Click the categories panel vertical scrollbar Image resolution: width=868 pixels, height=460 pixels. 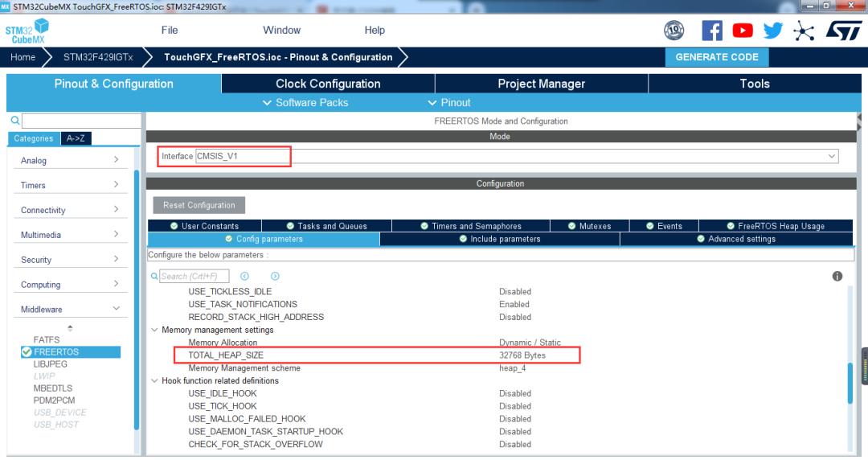point(136,299)
